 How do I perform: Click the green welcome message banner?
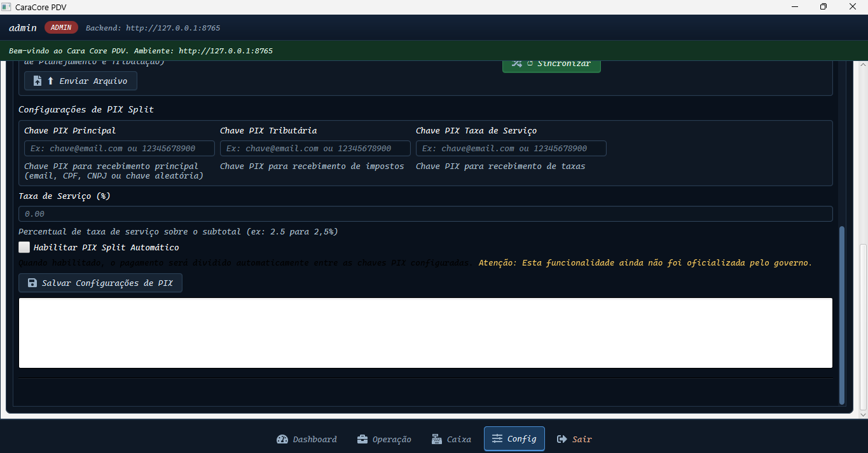[x=434, y=51]
